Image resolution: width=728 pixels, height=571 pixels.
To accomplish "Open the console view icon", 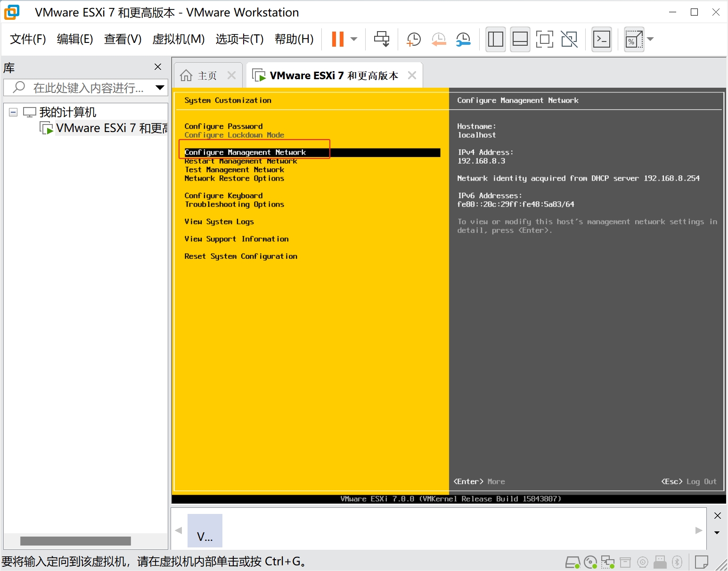I will (601, 39).
